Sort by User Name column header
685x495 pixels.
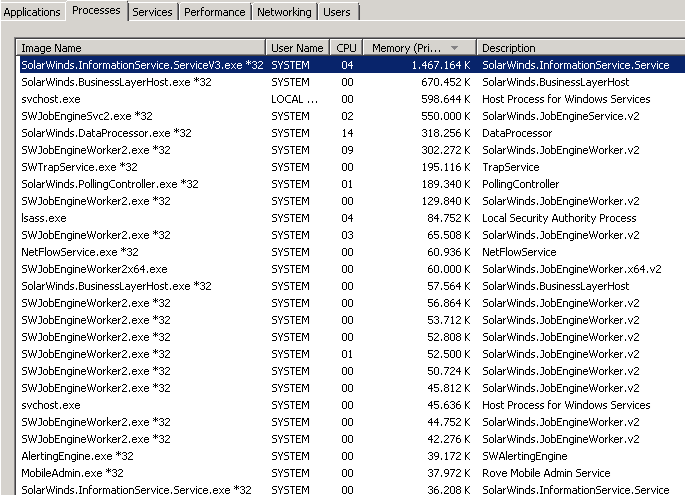(x=298, y=48)
